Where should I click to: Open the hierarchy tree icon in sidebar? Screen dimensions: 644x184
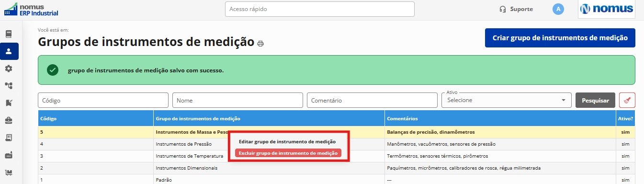(x=9, y=86)
